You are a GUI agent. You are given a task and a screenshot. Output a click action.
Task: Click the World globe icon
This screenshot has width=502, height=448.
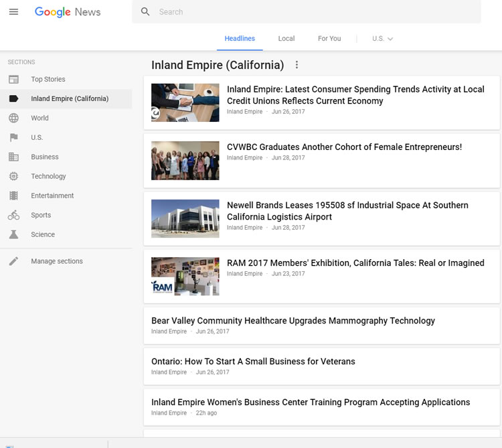[x=13, y=118]
